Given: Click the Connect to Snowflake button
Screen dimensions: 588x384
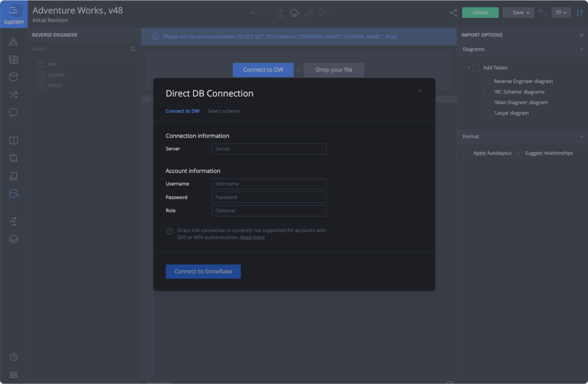Looking at the screenshot, I should coord(203,271).
